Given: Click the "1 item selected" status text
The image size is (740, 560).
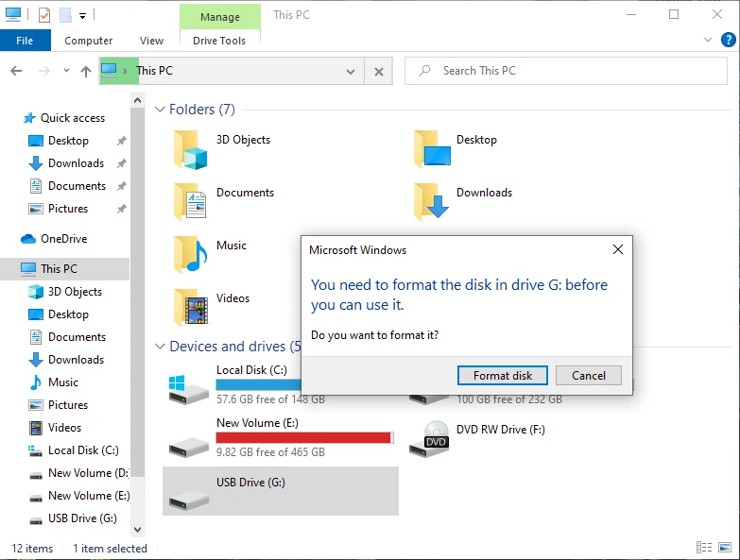Looking at the screenshot, I should click(x=110, y=549).
